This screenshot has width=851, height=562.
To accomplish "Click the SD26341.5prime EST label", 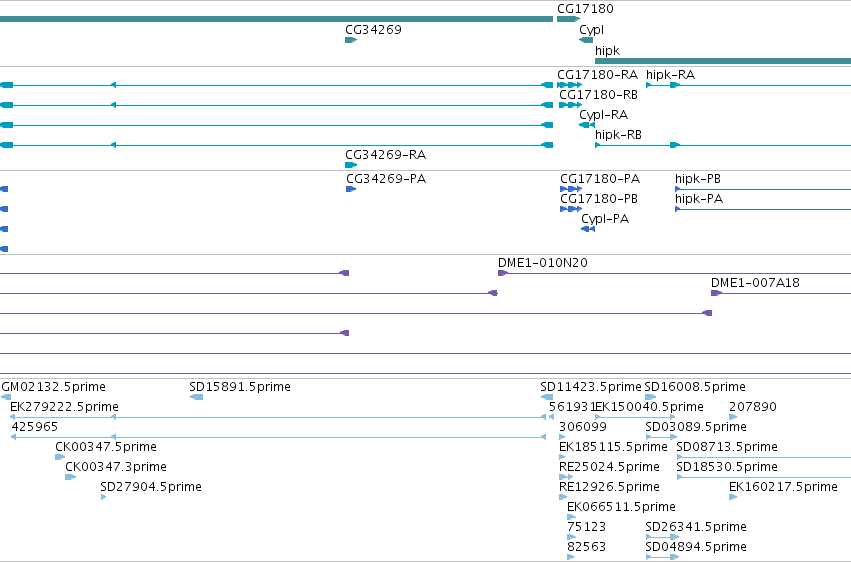I will pos(696,527).
